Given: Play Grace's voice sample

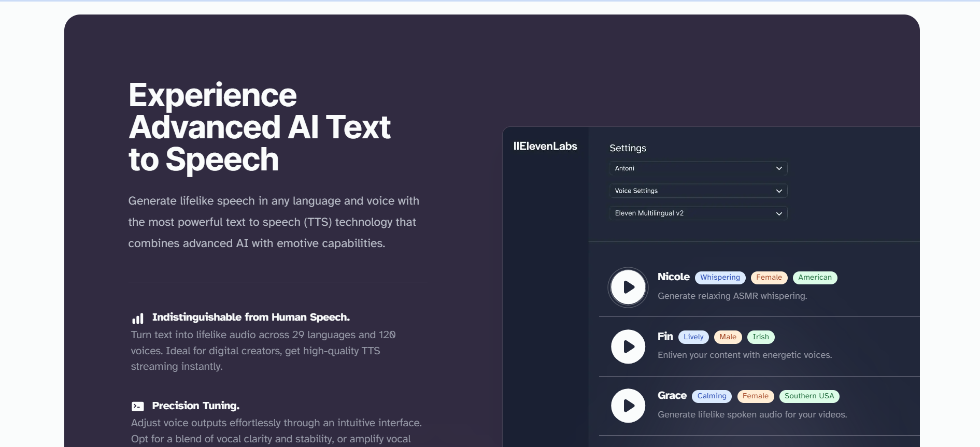Looking at the screenshot, I should click(x=628, y=406).
